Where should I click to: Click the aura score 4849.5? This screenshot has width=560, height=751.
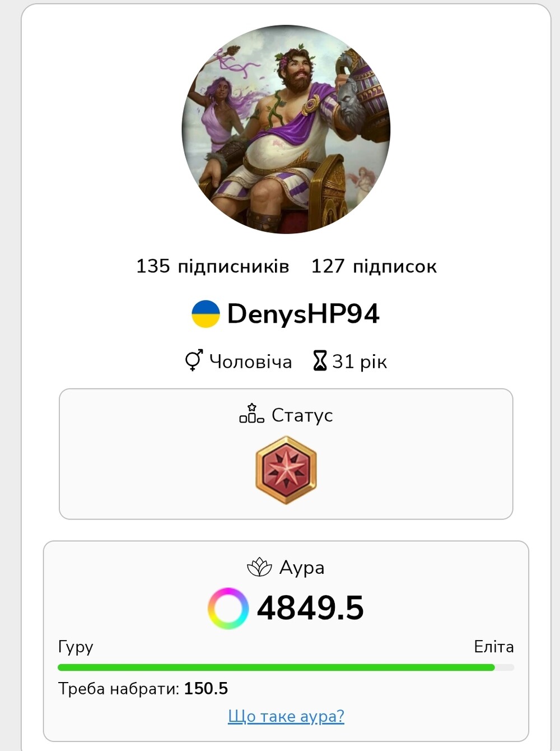point(310,608)
